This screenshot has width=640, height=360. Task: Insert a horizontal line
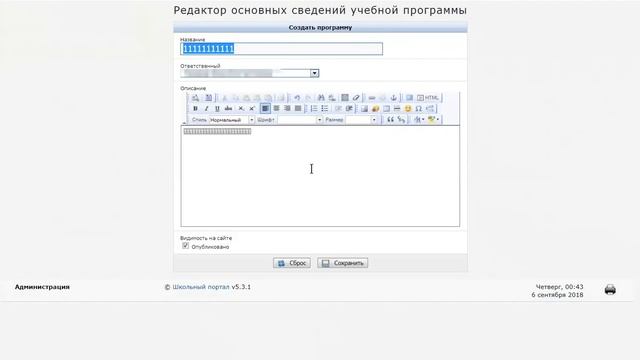(x=397, y=109)
